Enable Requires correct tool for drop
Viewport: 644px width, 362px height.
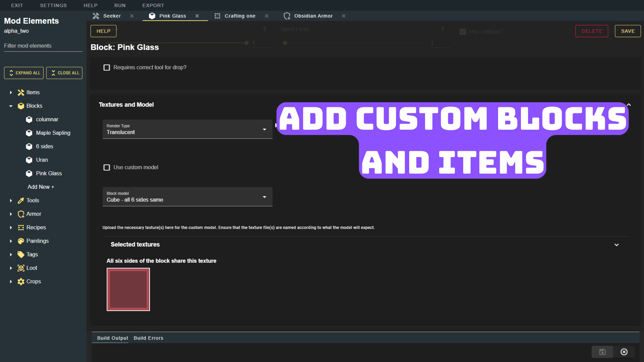coord(107,67)
